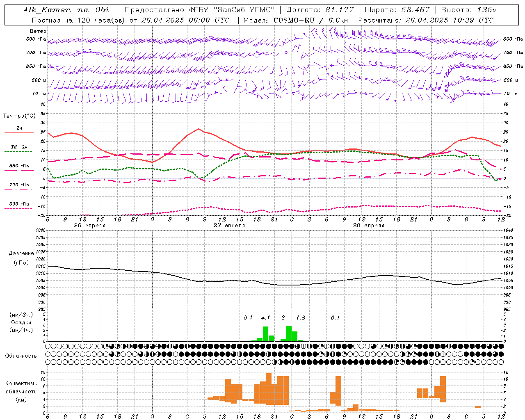Select the latitude value "53.467"
Screen dimensions: 525x420
coord(415,10)
